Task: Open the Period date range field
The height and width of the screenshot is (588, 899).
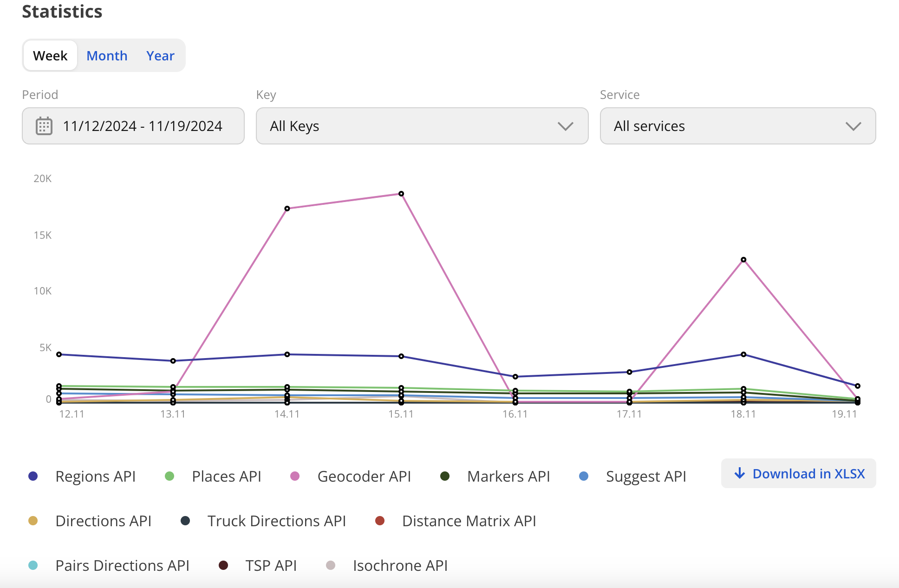Action: pyautogui.click(x=133, y=126)
